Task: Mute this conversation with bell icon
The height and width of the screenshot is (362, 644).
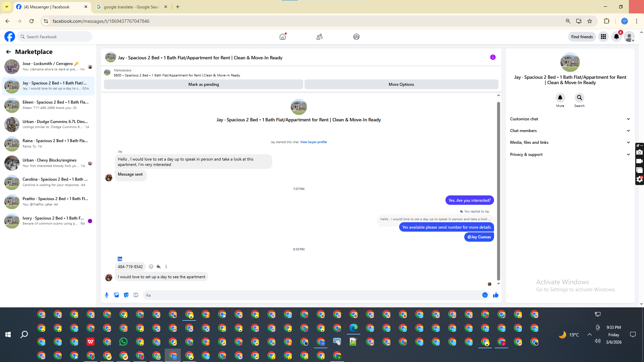Action: pos(560,98)
